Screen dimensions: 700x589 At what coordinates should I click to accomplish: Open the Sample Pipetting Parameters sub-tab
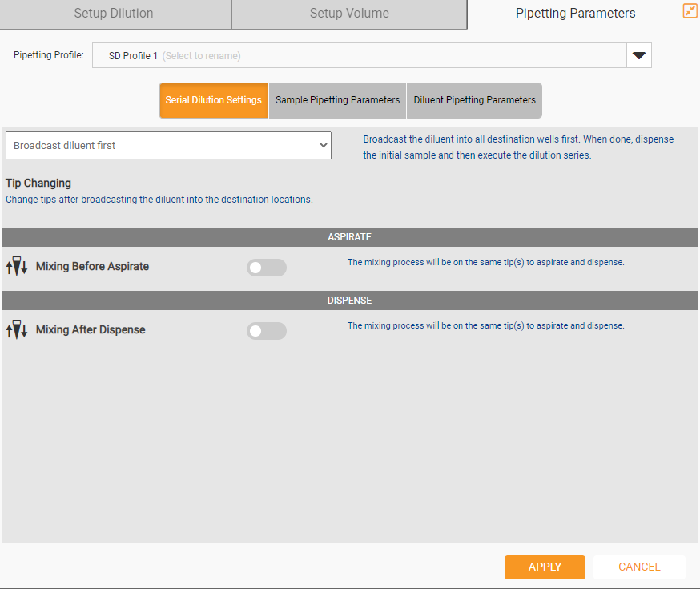(337, 100)
